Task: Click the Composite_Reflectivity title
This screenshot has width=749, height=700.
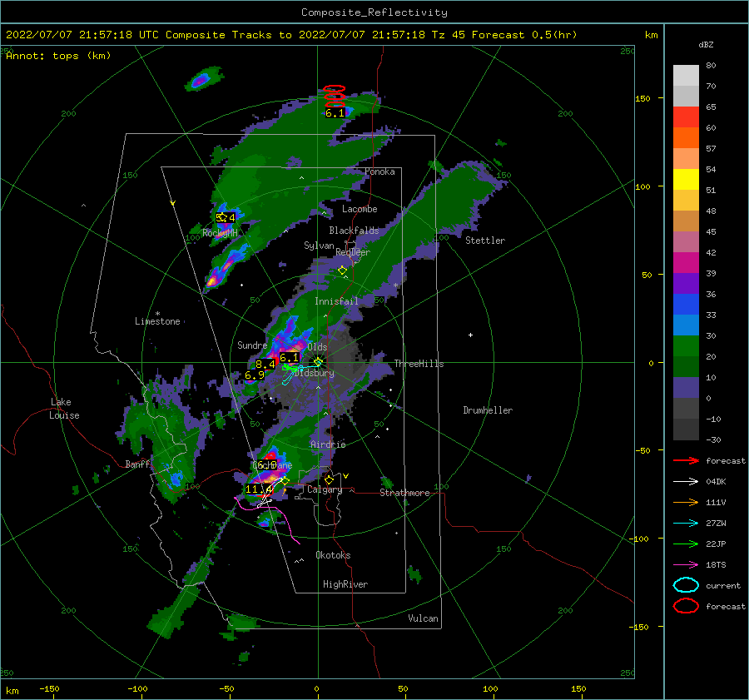Action: [374, 12]
